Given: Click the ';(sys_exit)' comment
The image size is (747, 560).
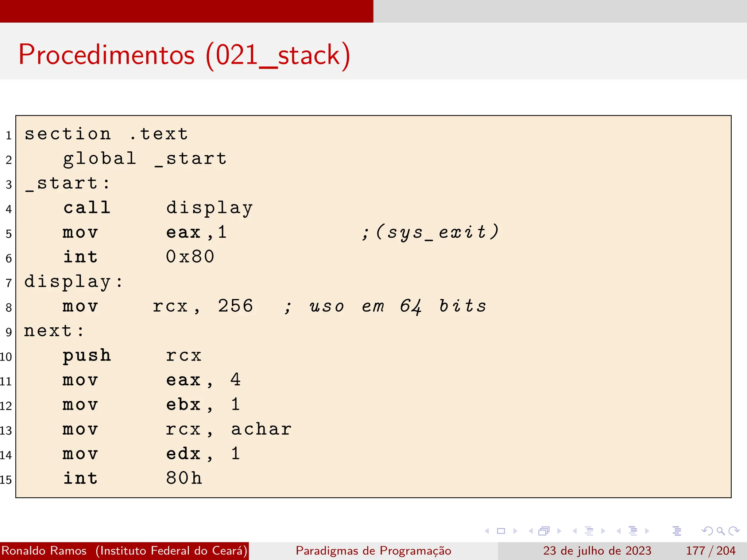Looking at the screenshot, I should coord(430,232).
